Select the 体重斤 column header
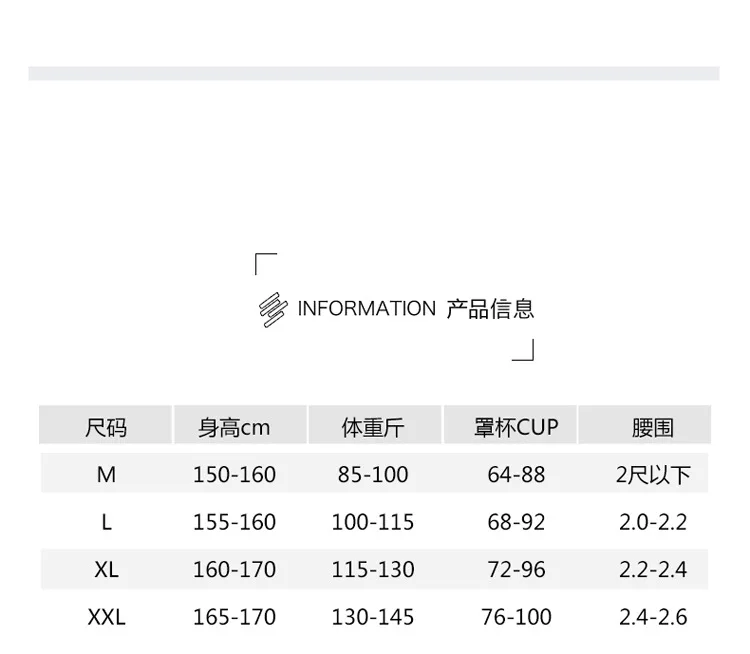 tap(375, 425)
